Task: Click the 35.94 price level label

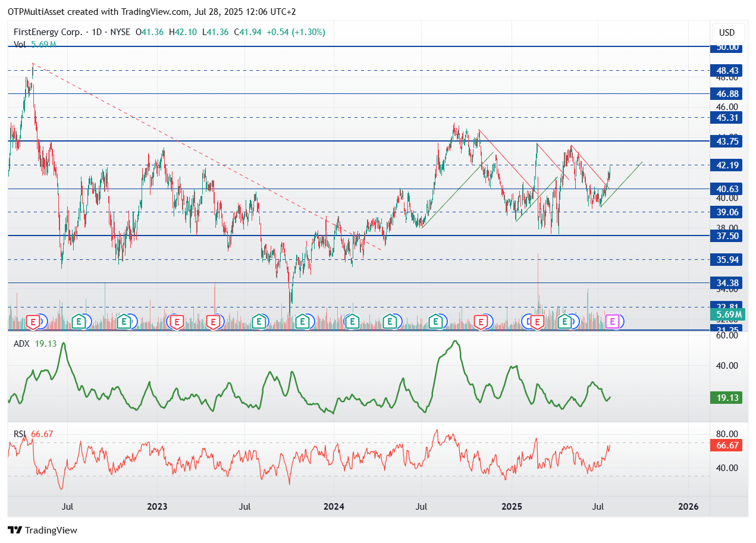Action: (x=726, y=259)
